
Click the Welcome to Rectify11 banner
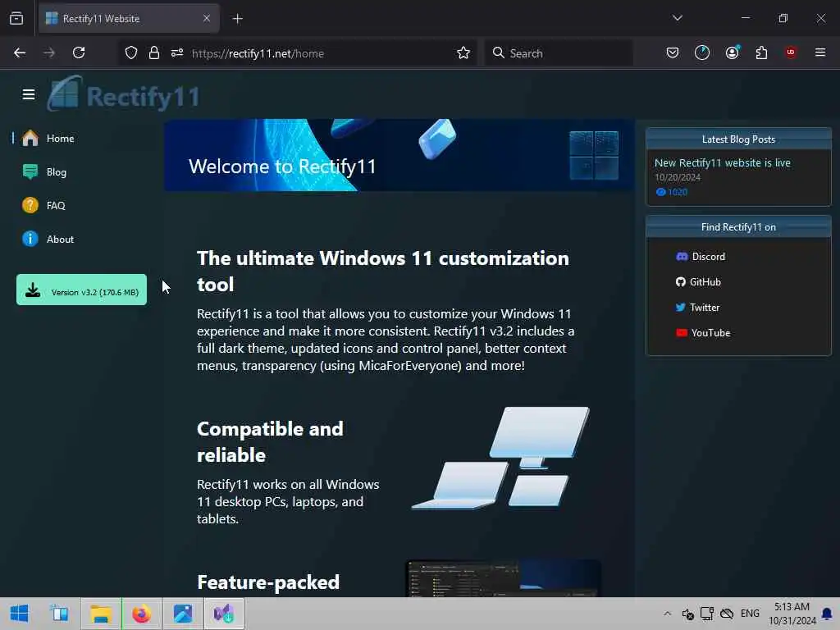coord(399,155)
